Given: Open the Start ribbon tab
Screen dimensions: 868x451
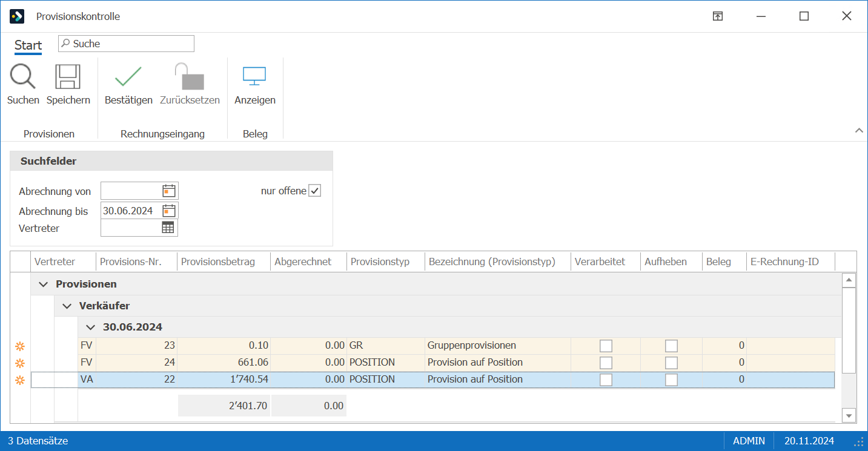Looking at the screenshot, I should (28, 45).
